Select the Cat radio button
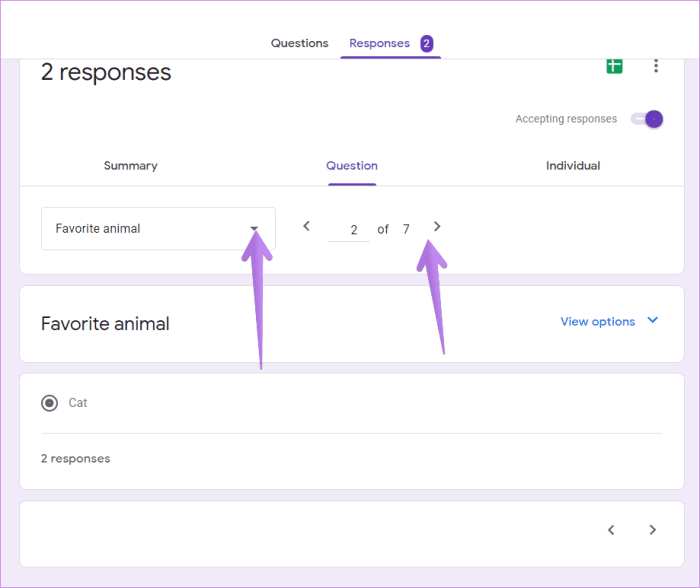The height and width of the screenshot is (588, 700). pos(49,403)
